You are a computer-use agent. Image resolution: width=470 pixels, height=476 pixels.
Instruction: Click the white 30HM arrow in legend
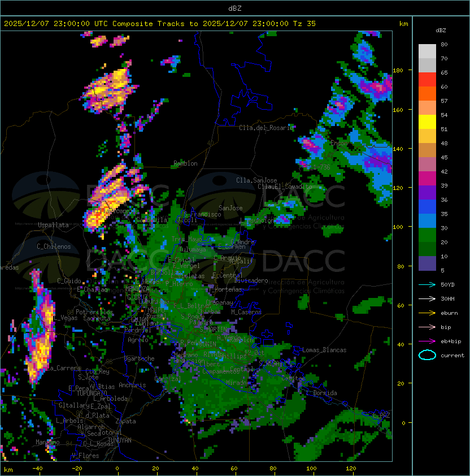[427, 298]
